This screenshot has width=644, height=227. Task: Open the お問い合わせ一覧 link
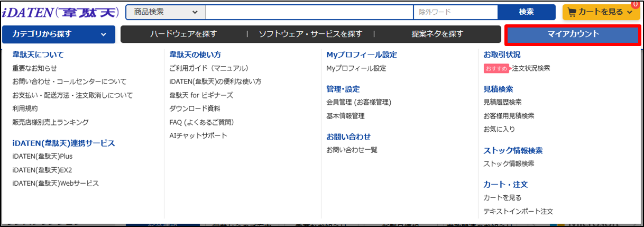352,150
